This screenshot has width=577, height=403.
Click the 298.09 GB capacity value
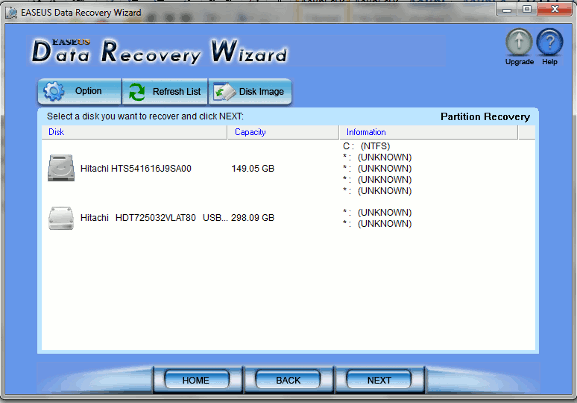(253, 218)
